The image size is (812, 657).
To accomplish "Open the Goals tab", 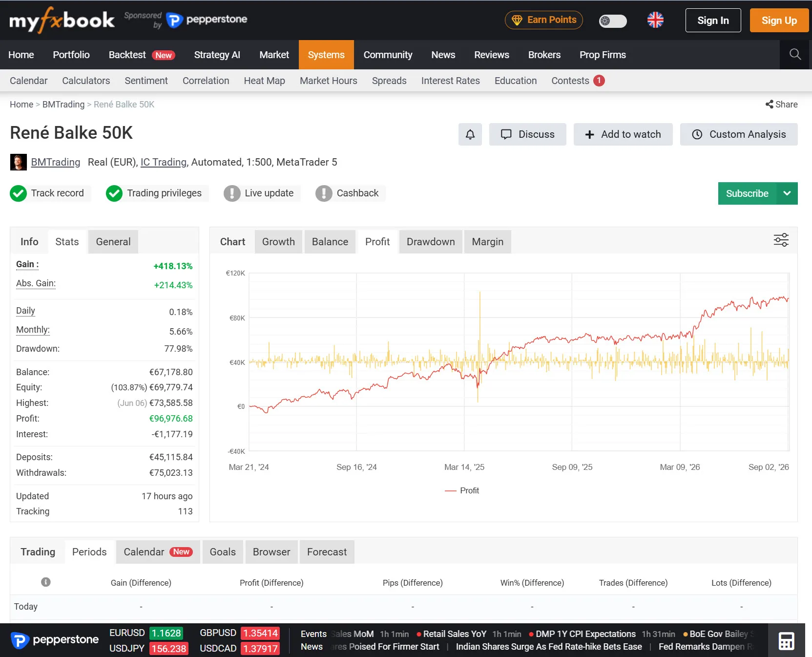I will (223, 552).
